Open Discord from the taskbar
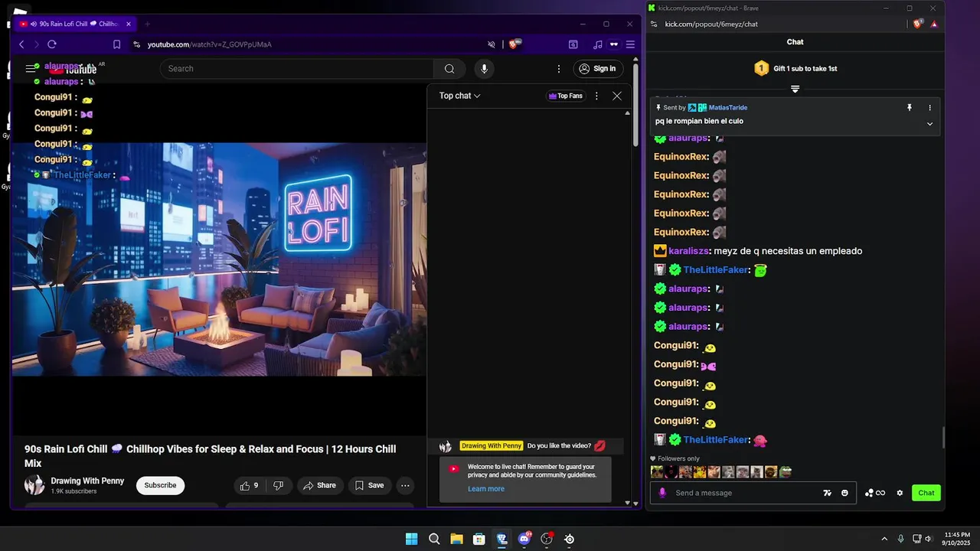980x551 pixels. pos(524,540)
